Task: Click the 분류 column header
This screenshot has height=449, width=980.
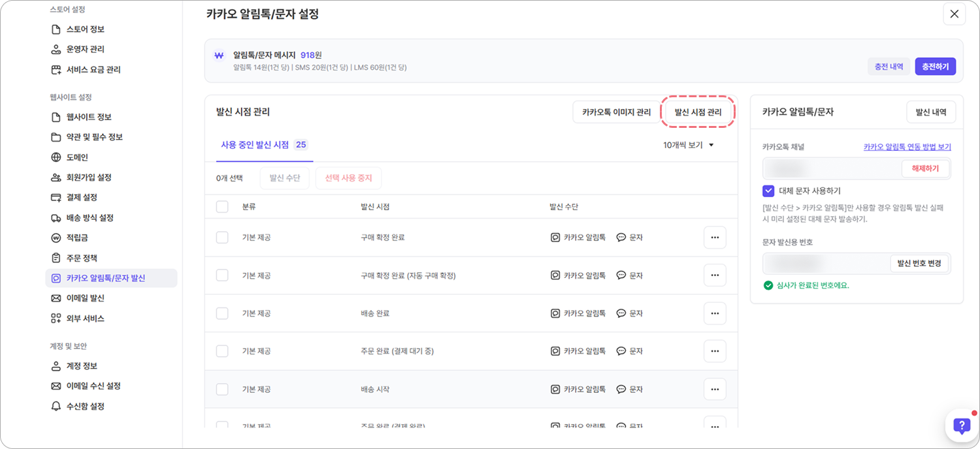Action: click(x=249, y=207)
